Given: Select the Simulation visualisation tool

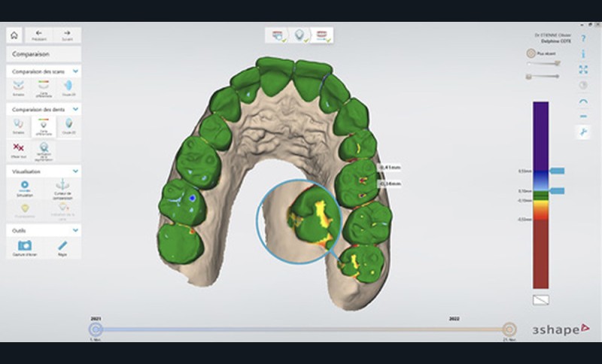Looking at the screenshot, I should [x=24, y=187].
